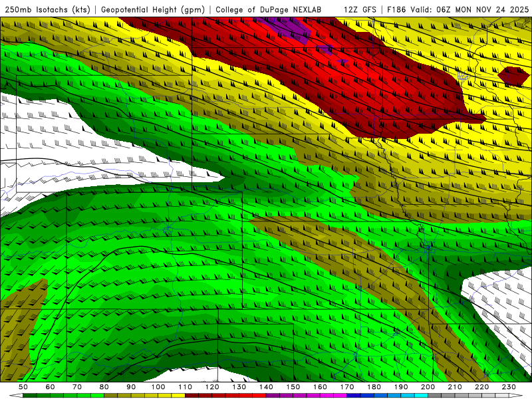
Task: Click the legend label 180
Action: [374, 387]
